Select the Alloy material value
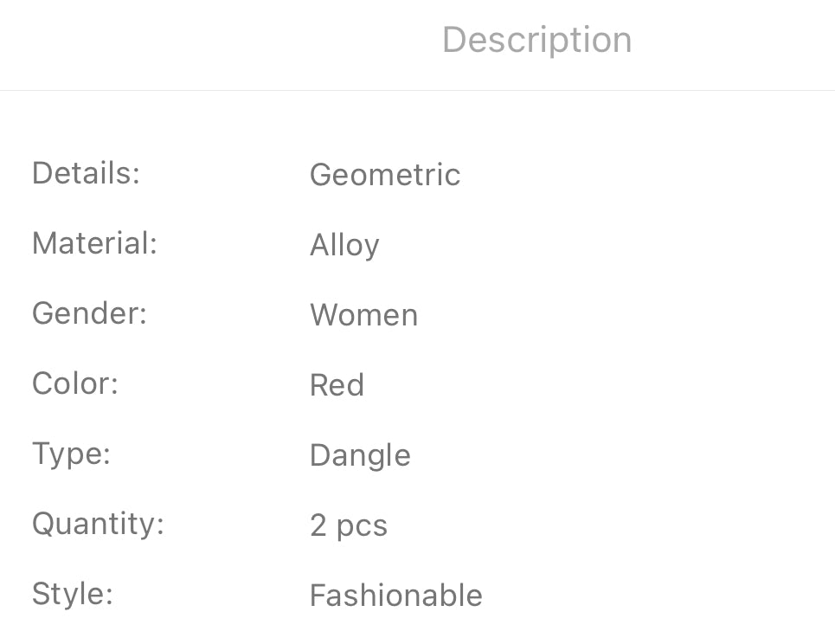This screenshot has width=835, height=644. point(344,246)
